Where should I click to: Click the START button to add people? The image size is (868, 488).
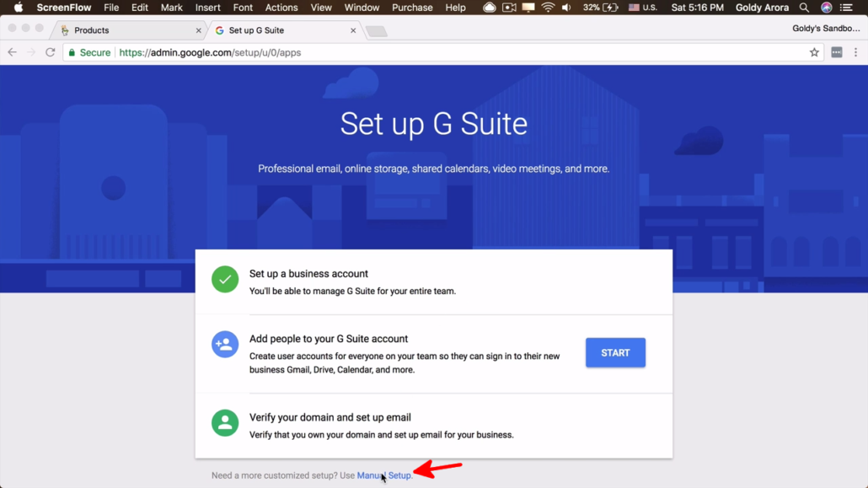point(615,353)
